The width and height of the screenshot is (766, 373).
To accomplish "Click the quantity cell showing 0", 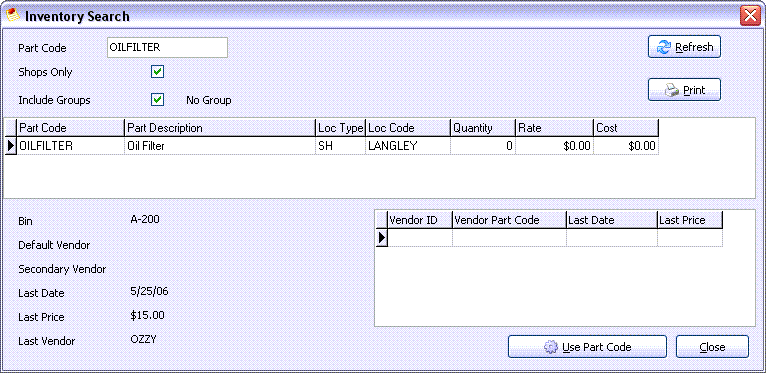I will 483,145.
